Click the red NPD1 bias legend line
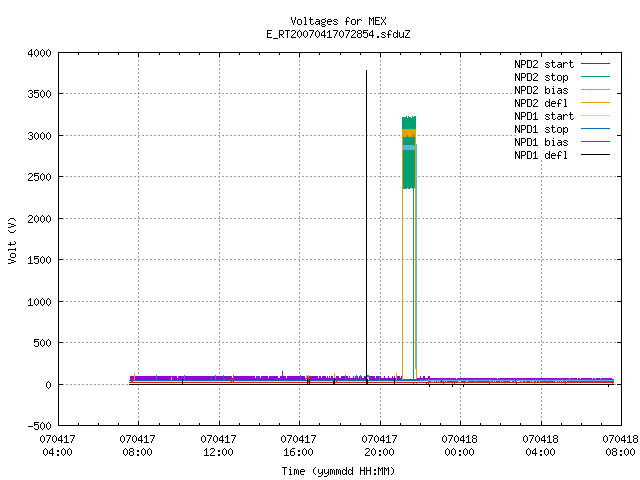This screenshot has width=640, height=480. tap(595, 142)
